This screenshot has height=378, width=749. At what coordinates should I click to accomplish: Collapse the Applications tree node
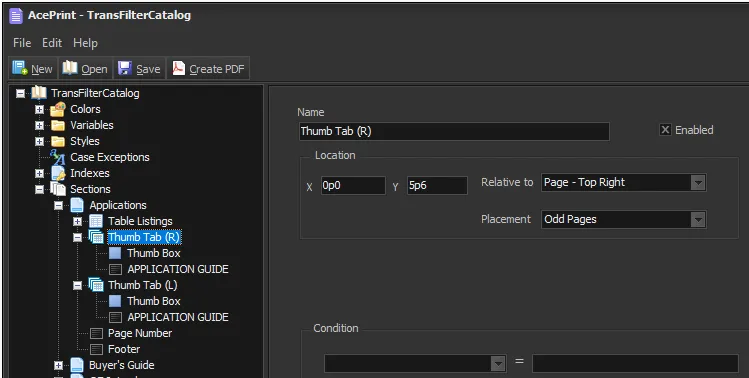[58, 205]
